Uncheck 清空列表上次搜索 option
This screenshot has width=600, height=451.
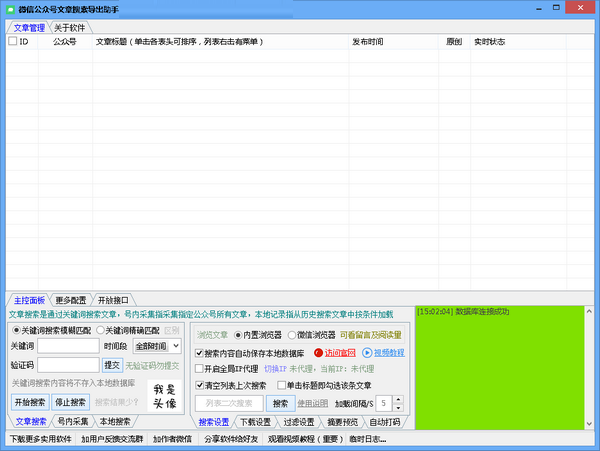pos(199,385)
